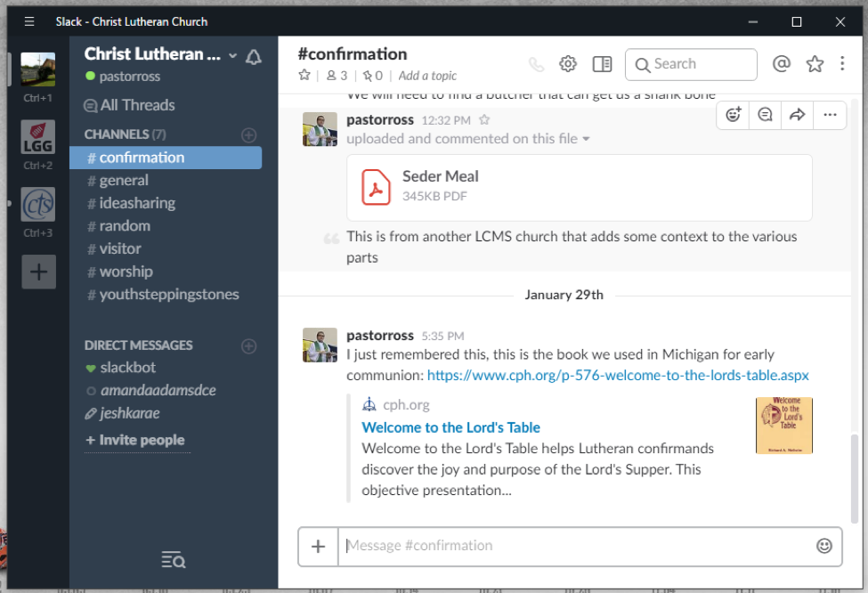Open the channel settings gear
The height and width of the screenshot is (593, 868).
click(x=567, y=63)
